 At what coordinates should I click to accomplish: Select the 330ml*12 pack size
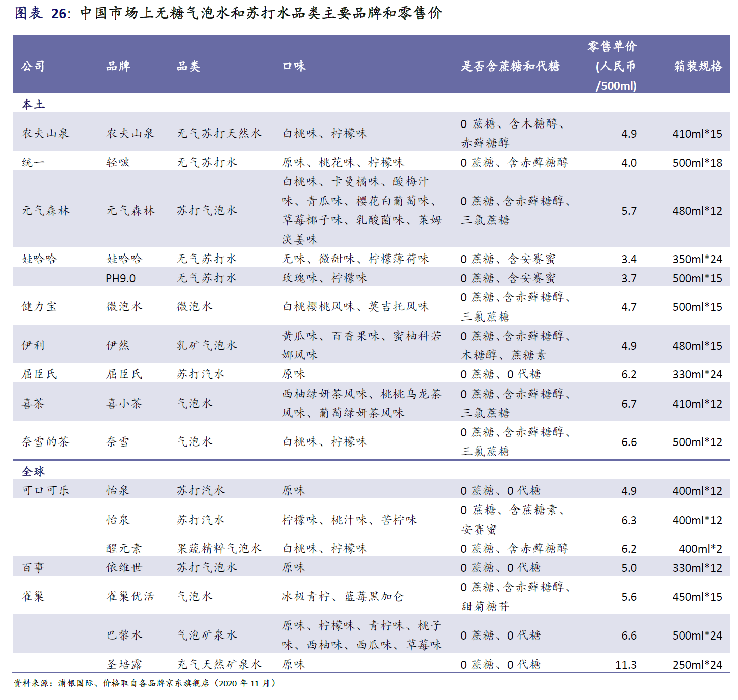pyautogui.click(x=697, y=568)
